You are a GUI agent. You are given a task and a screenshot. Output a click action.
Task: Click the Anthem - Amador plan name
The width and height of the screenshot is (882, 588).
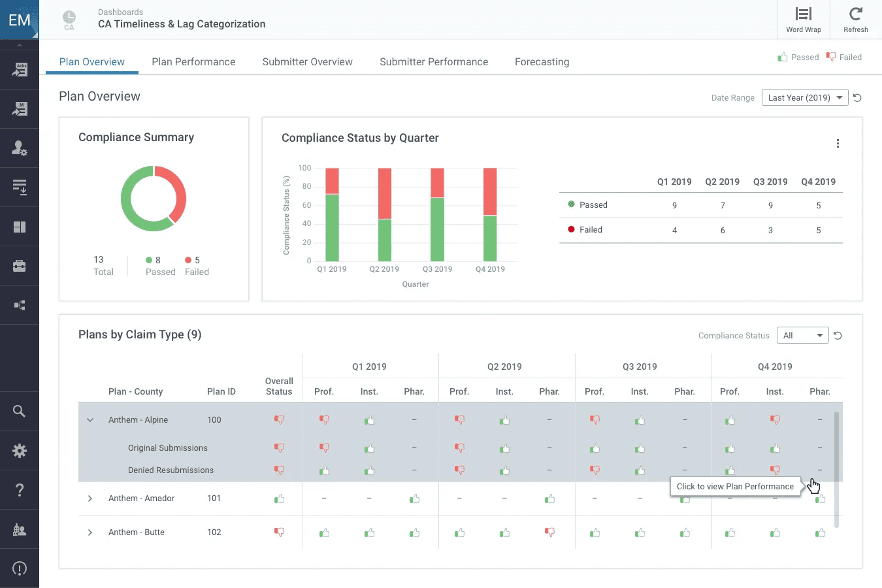[141, 498]
